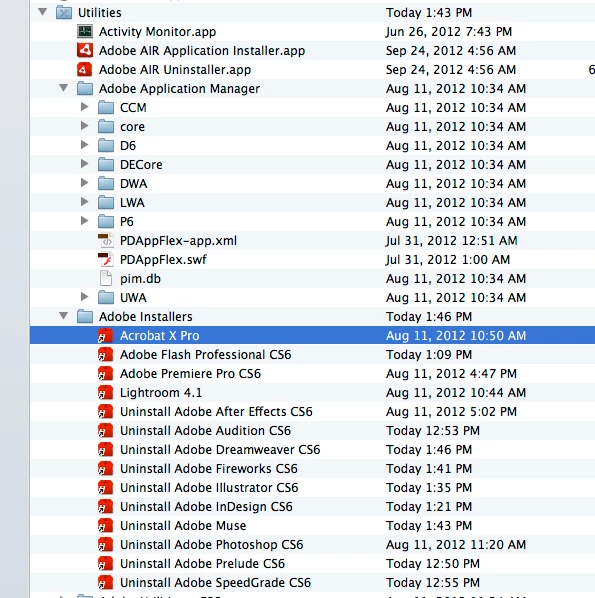Screen dimensions: 595x598
Task: Click the Utilities folder icon
Action: click(x=64, y=13)
